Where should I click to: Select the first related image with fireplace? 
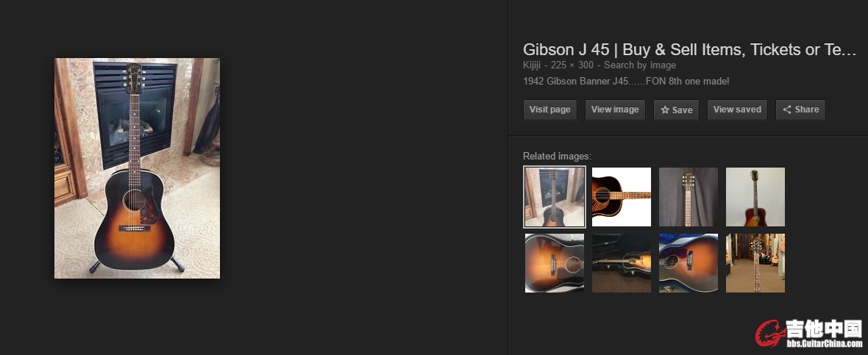tap(554, 197)
